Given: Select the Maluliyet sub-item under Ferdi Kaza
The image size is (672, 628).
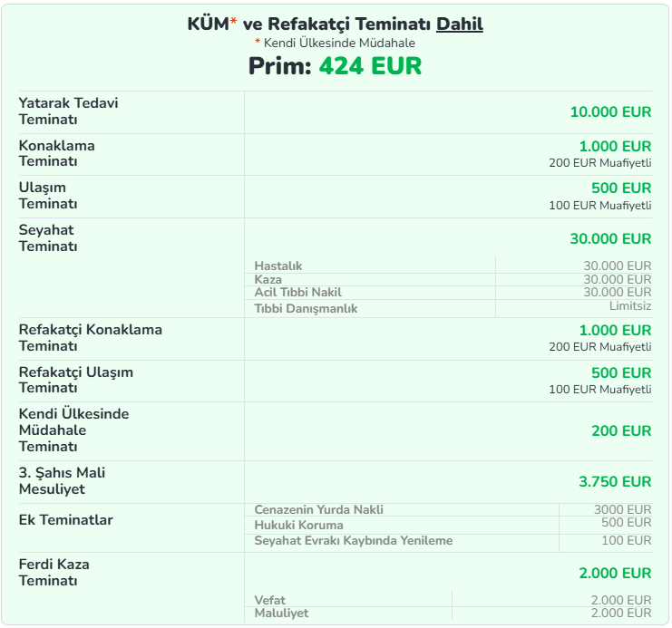Looking at the screenshot, I should click(281, 614).
